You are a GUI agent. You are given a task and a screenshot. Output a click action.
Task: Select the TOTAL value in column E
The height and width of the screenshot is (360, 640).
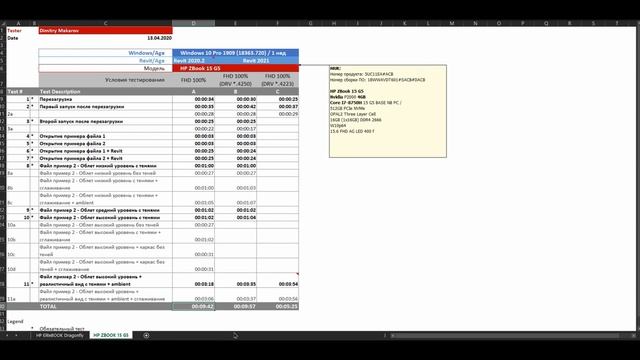236,306
